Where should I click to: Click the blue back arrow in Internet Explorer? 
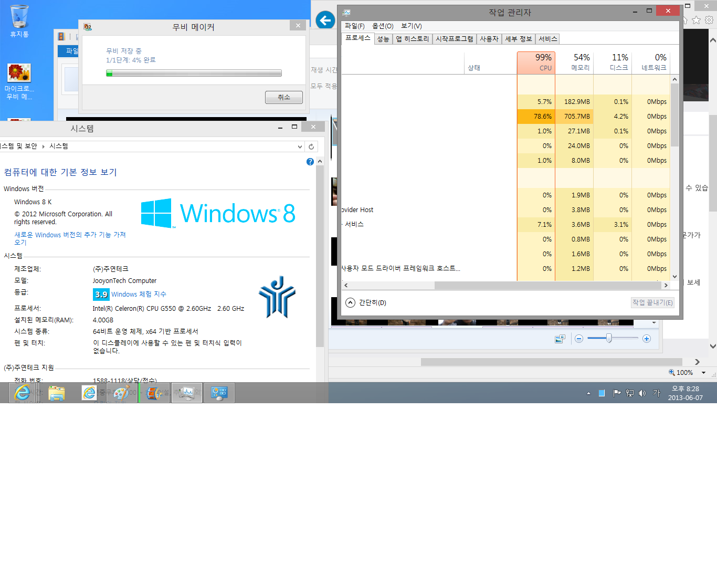click(x=325, y=20)
